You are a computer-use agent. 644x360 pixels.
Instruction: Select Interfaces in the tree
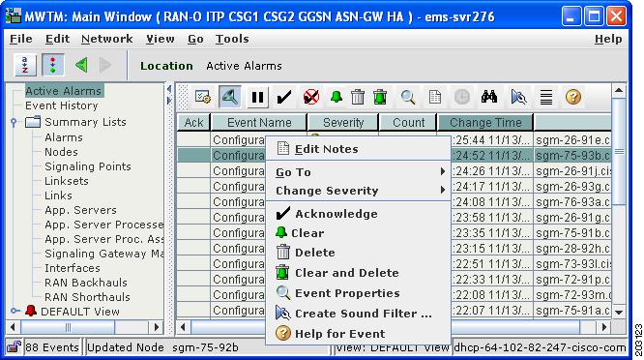coord(73,268)
